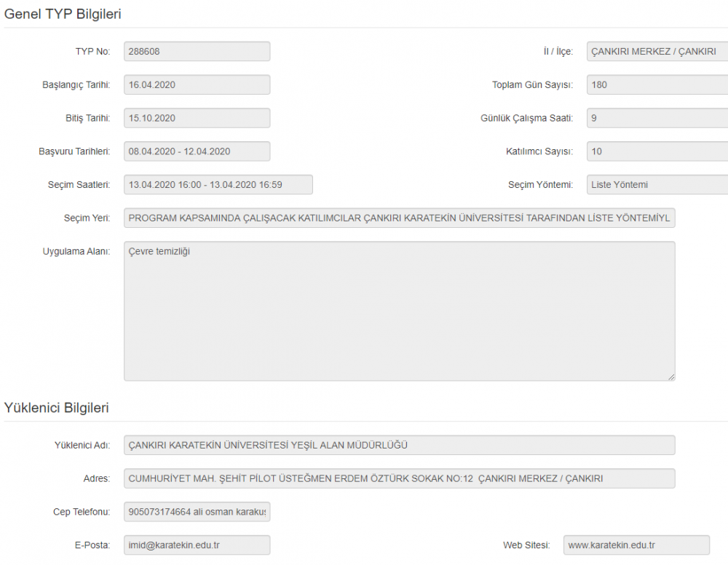Viewport: 728px width, 565px height.
Task: Focus the Başvuru Tarihleri date range field
Action: coord(197,151)
